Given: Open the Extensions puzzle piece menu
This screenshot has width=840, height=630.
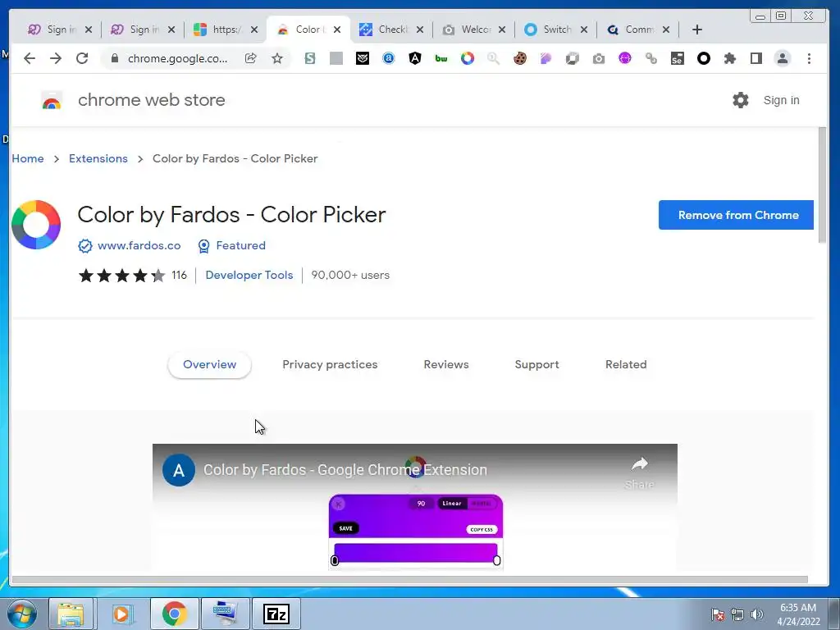Looking at the screenshot, I should (729, 58).
